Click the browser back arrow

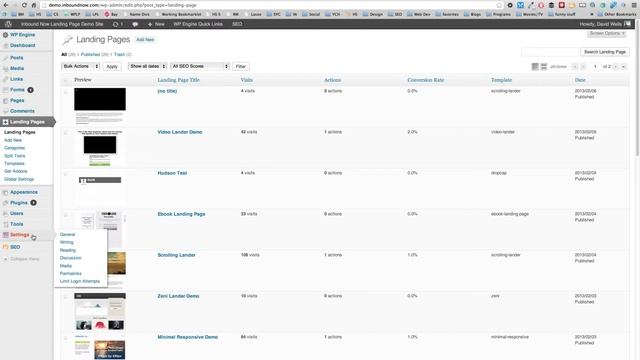click(6, 5)
